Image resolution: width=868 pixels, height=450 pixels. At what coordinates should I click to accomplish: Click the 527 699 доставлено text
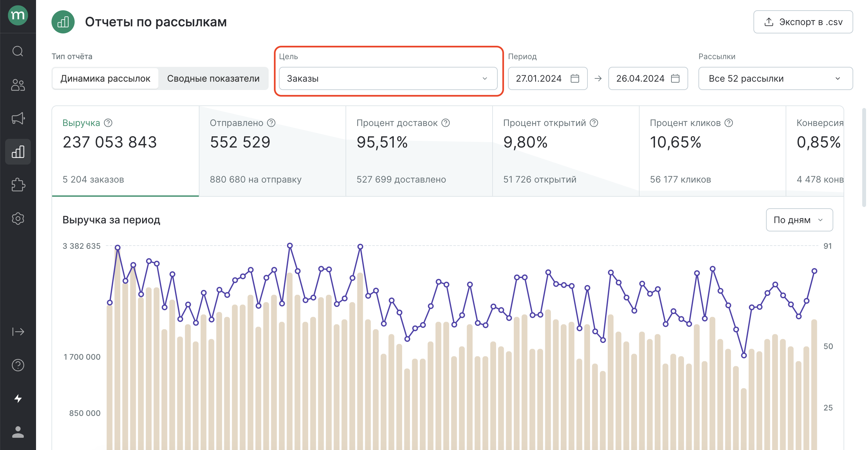click(x=401, y=179)
